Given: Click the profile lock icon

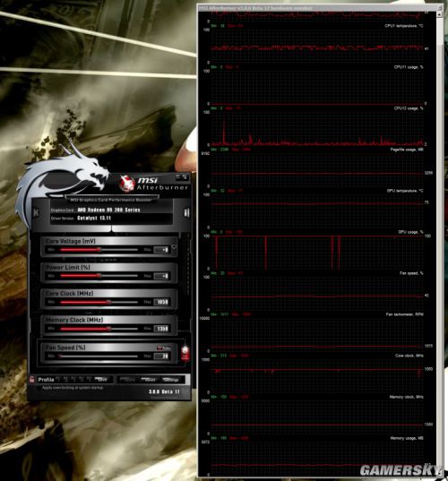Looking at the screenshot, I should click(x=32, y=380).
